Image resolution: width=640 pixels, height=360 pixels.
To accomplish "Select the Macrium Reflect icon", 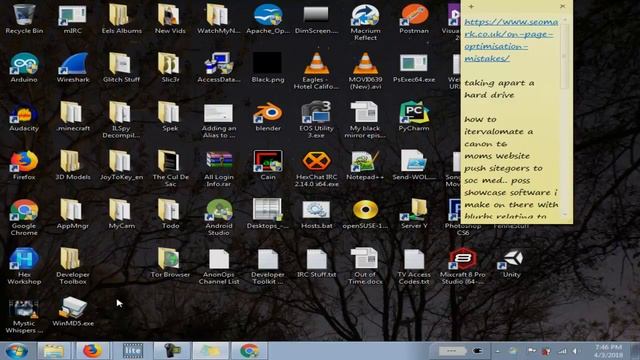I will 365,22.
